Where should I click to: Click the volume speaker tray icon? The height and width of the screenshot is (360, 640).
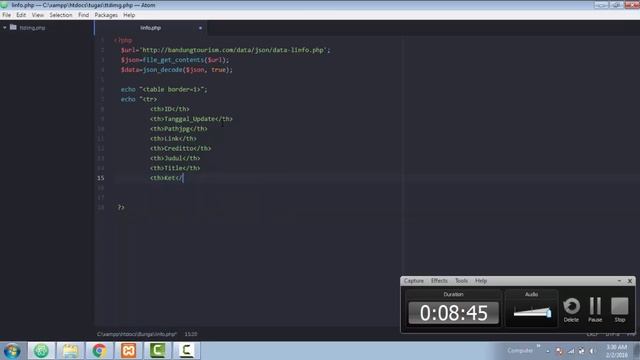[x=592, y=351]
